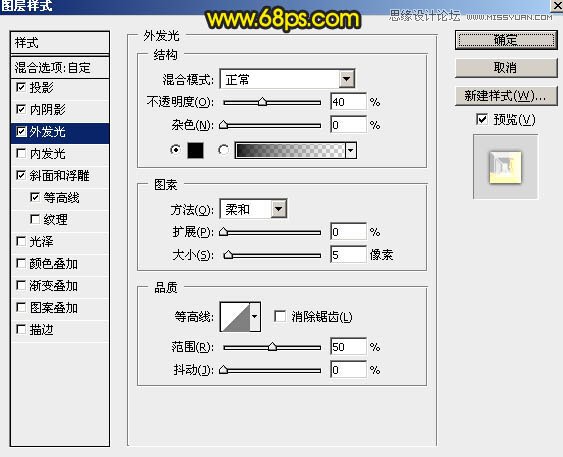563x457 pixels.
Task: Enable the 图案叠加 pattern overlay checkbox
Action: click(x=21, y=307)
